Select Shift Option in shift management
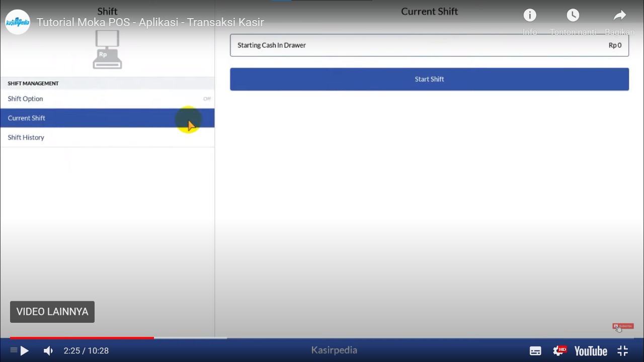The width and height of the screenshot is (644, 362). click(x=107, y=99)
